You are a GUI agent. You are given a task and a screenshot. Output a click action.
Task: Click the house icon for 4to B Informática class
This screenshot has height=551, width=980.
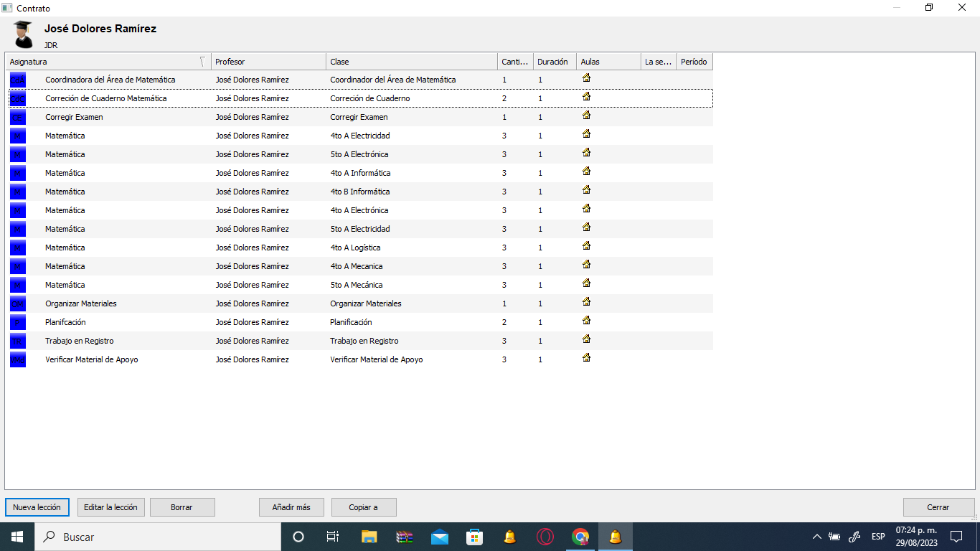coord(586,189)
